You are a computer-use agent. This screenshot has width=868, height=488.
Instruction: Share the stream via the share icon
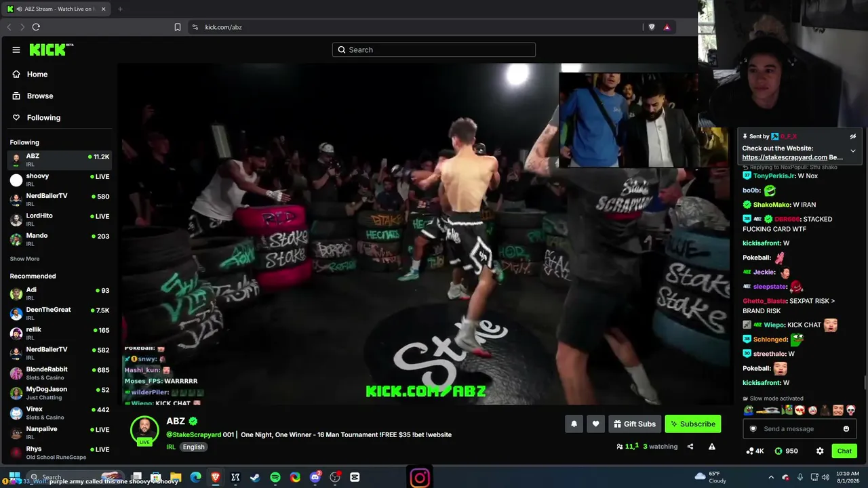[x=690, y=447]
